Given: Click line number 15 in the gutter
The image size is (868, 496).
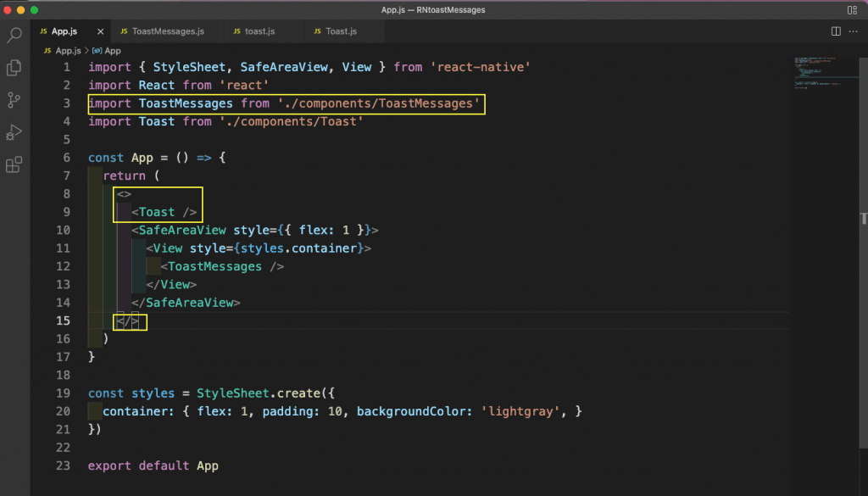Looking at the screenshot, I should [63, 320].
